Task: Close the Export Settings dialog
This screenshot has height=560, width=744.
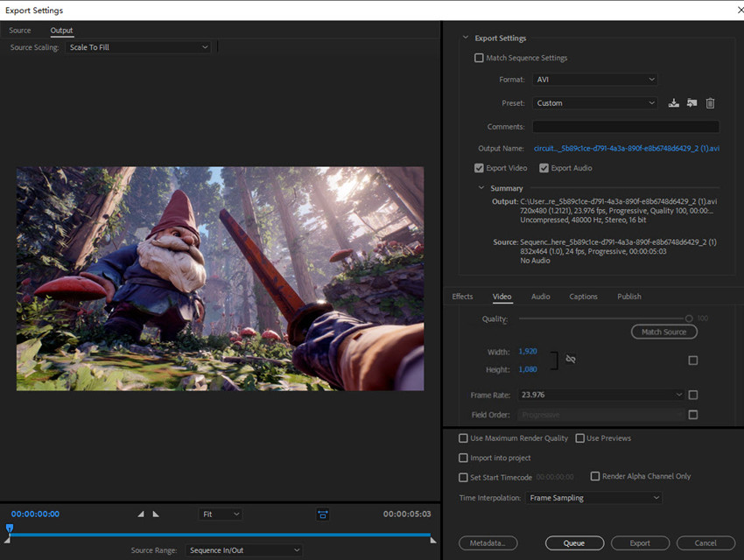Action: 740,10
